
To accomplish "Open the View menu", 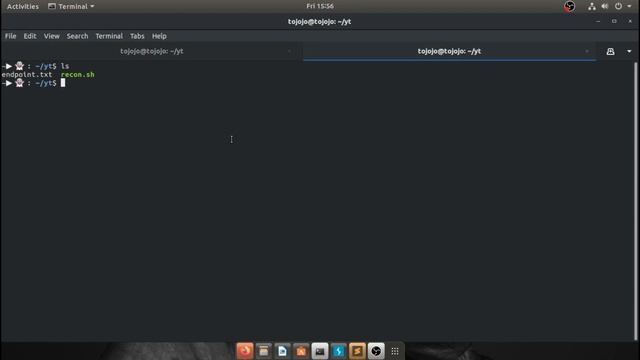I will [x=51, y=36].
